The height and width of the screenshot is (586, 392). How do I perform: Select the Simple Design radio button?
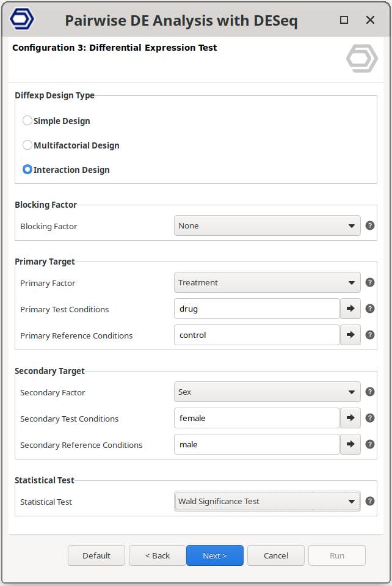[27, 121]
